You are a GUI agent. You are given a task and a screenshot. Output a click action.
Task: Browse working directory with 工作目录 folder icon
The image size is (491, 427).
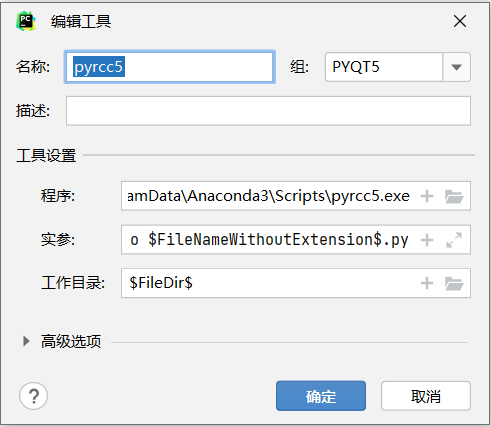[454, 284]
